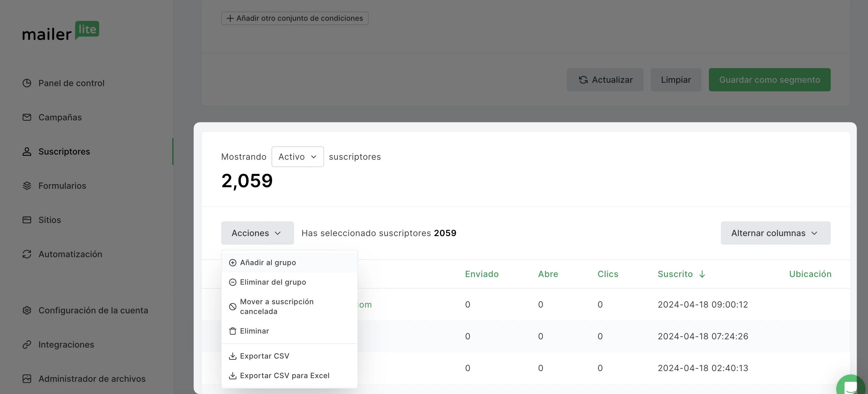Click the Integraciones link icon
Image resolution: width=868 pixels, height=394 pixels.
pyautogui.click(x=27, y=345)
